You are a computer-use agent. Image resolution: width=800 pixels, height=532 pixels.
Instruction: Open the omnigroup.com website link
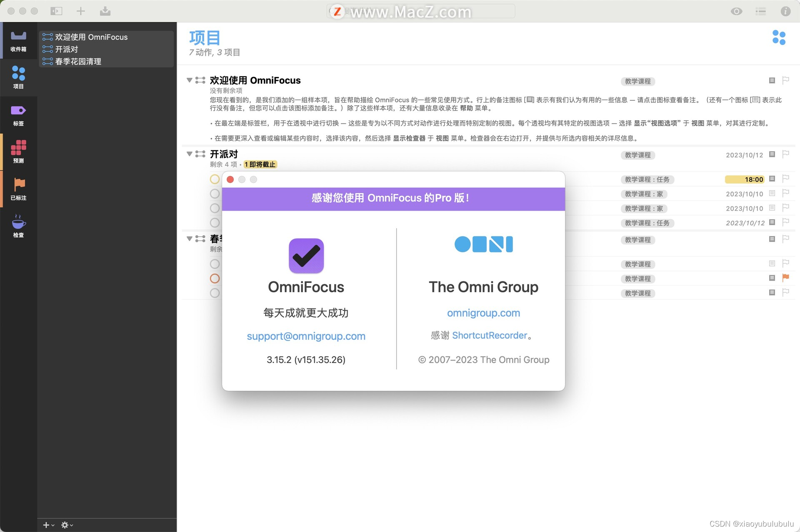pyautogui.click(x=483, y=313)
